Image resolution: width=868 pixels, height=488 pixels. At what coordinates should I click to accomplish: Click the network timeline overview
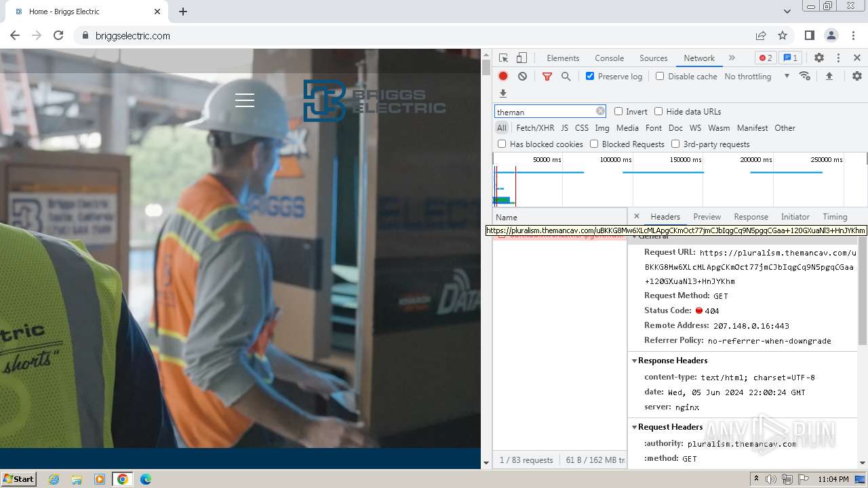(679, 180)
